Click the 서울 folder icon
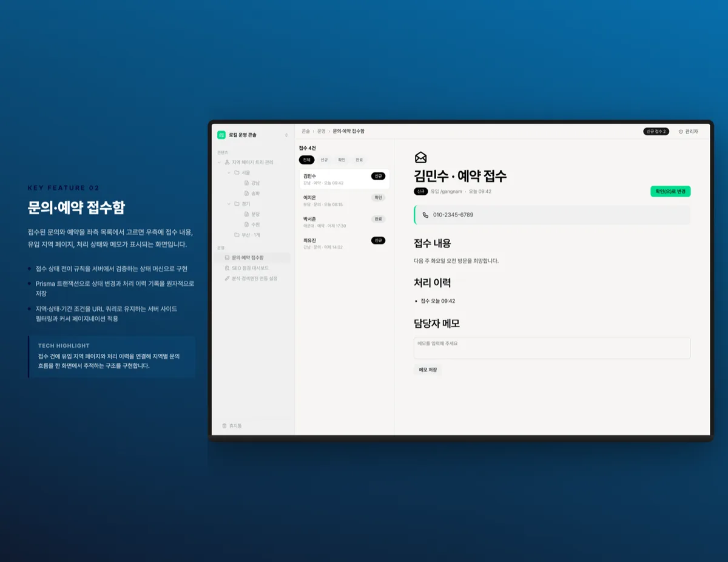Screen dimensions: 728x562 click(237, 172)
